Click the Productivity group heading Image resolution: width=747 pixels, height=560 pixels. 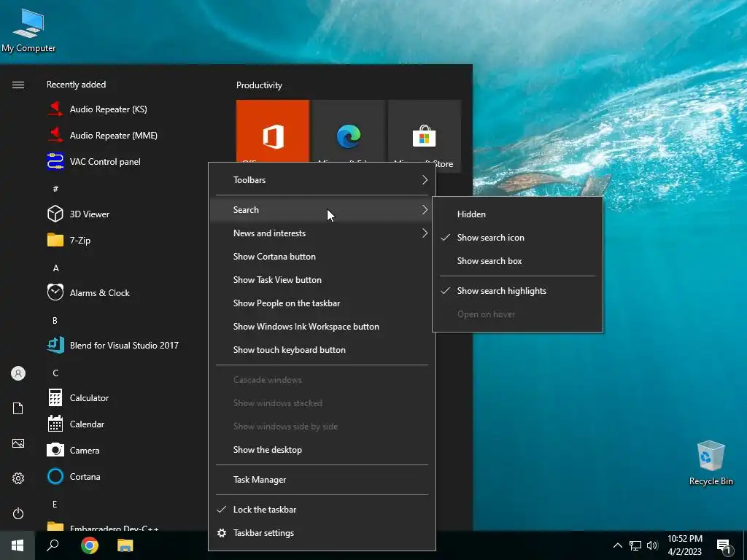(259, 85)
